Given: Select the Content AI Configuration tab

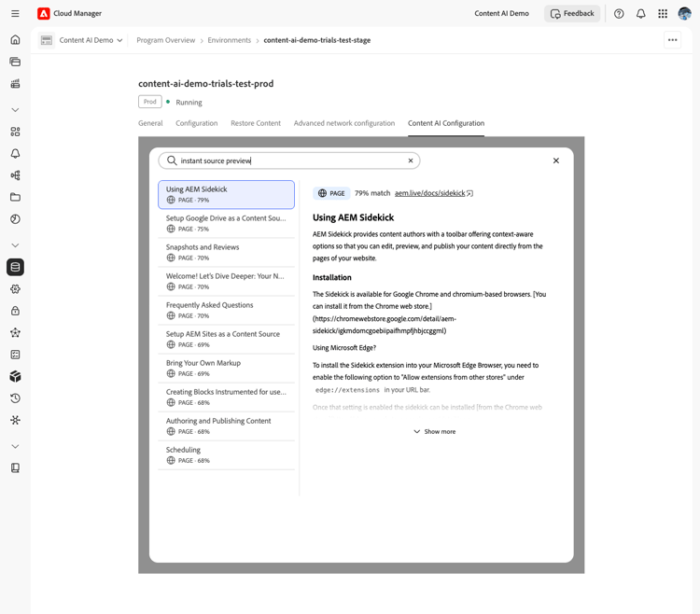Looking at the screenshot, I should [446, 123].
